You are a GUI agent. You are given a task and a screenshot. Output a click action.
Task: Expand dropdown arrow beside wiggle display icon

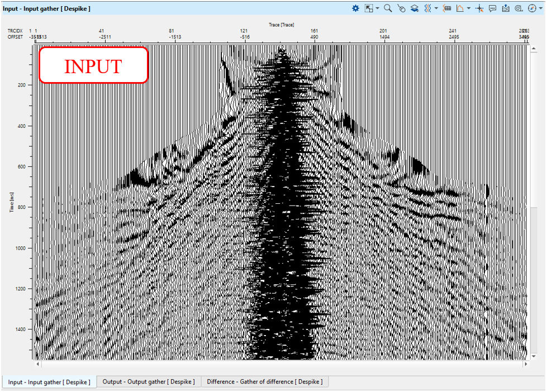point(436,8)
